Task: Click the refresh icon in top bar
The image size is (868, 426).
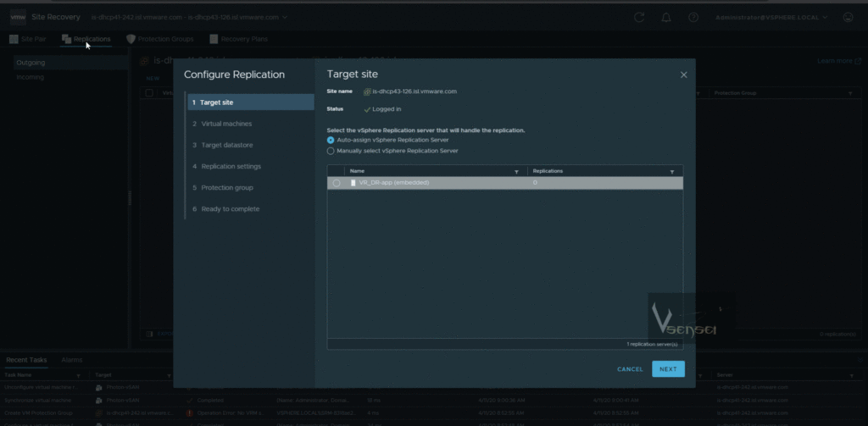Action: [x=639, y=17]
